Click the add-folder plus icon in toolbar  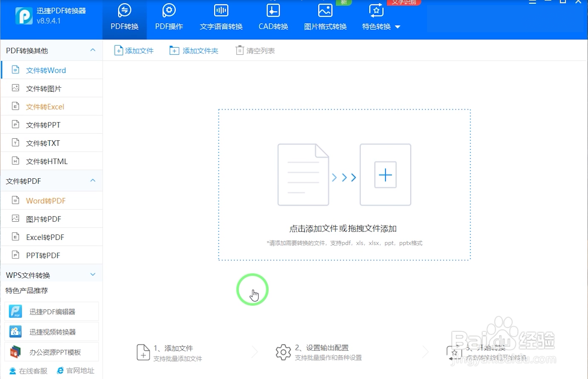pyautogui.click(x=174, y=51)
